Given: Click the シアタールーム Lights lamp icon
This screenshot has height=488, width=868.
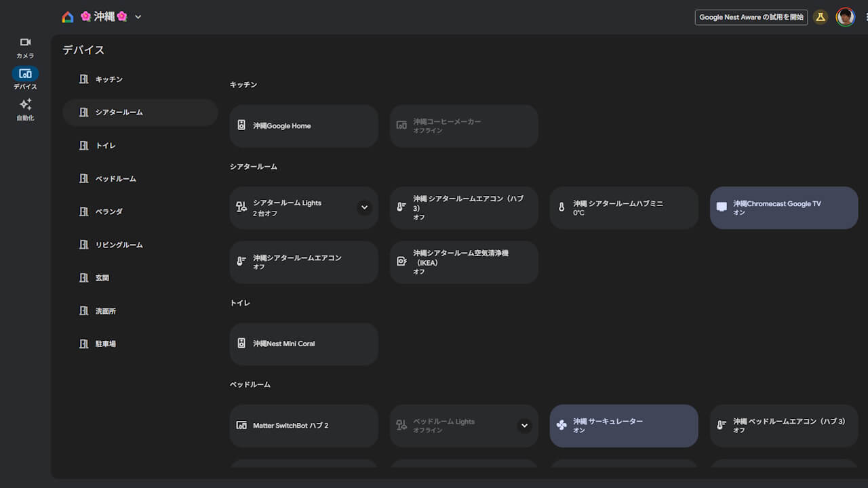Looking at the screenshot, I should point(241,207).
